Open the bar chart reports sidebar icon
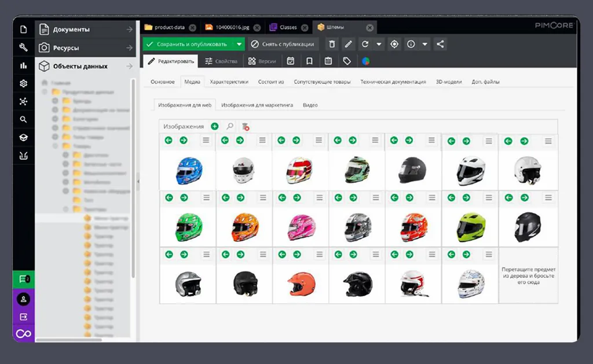 pos(23,65)
